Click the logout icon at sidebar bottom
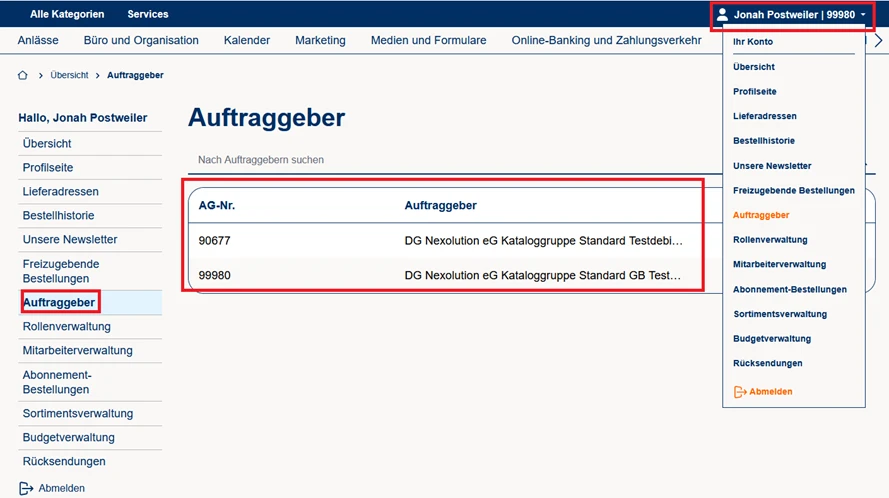This screenshot has height=498, width=889. pyautogui.click(x=27, y=488)
